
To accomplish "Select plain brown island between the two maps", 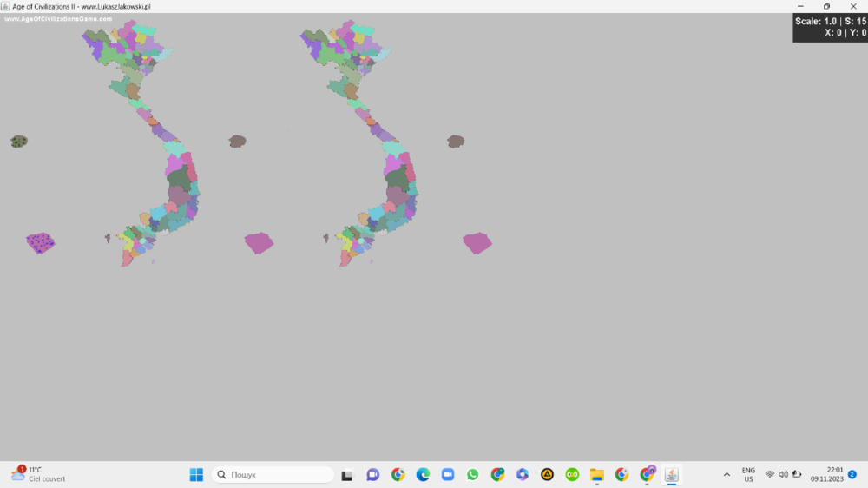I will click(x=238, y=142).
